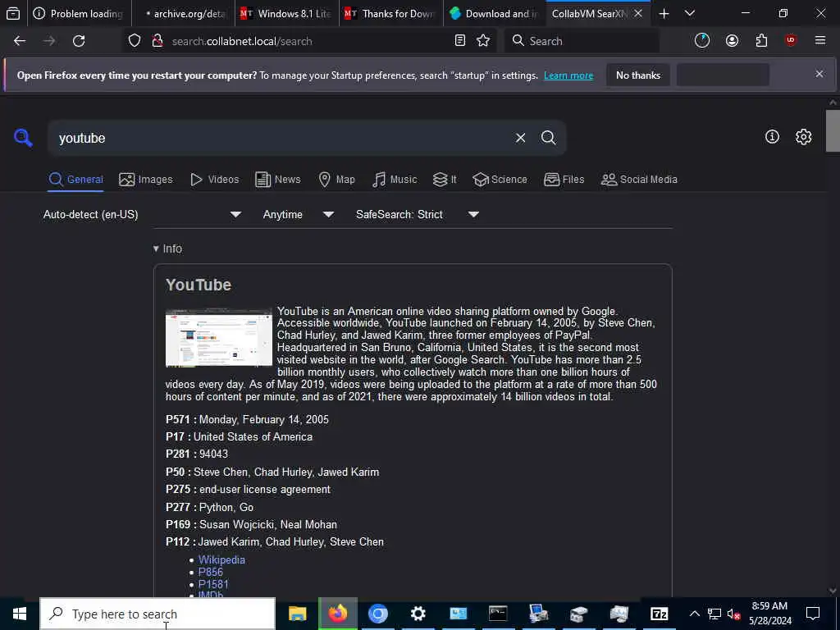The image size is (840, 630).
Task: Open Firefox View tab list icon
Action: point(13,14)
